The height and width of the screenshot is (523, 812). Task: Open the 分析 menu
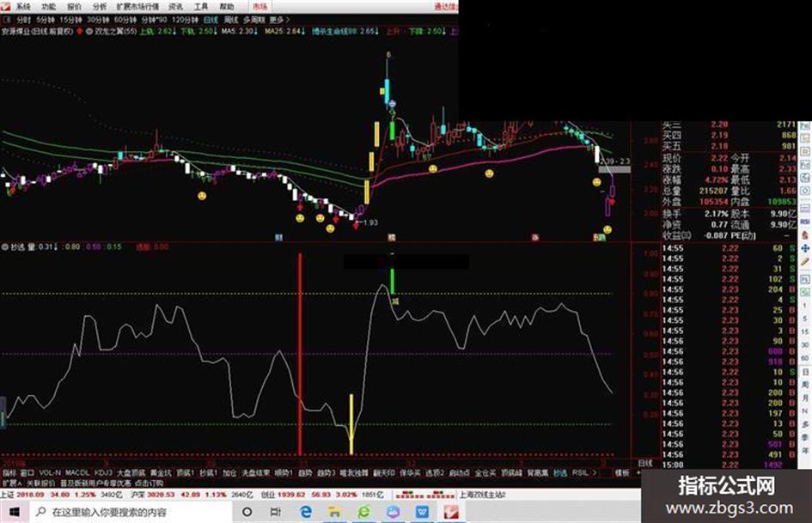click(x=100, y=7)
